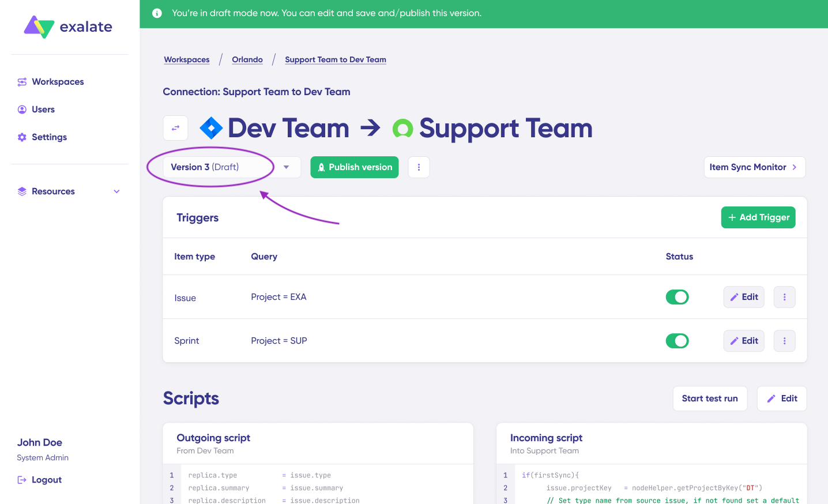Go to the Orlando breadcrumb
The height and width of the screenshot is (504, 828).
point(247,59)
